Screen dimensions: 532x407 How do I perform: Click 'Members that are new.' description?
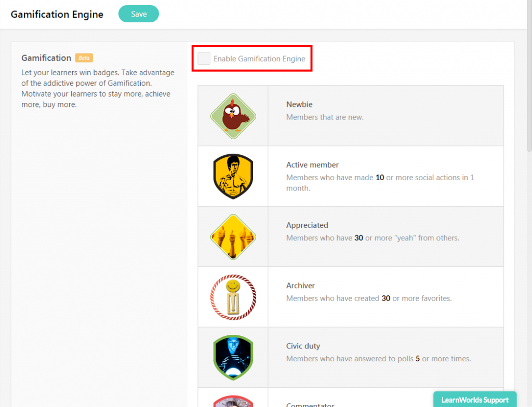(x=325, y=117)
